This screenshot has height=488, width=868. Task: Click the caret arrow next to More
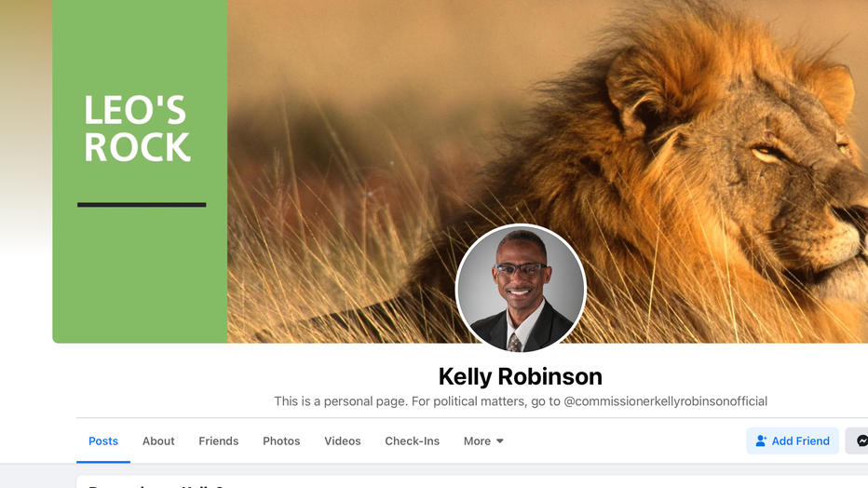(x=500, y=441)
